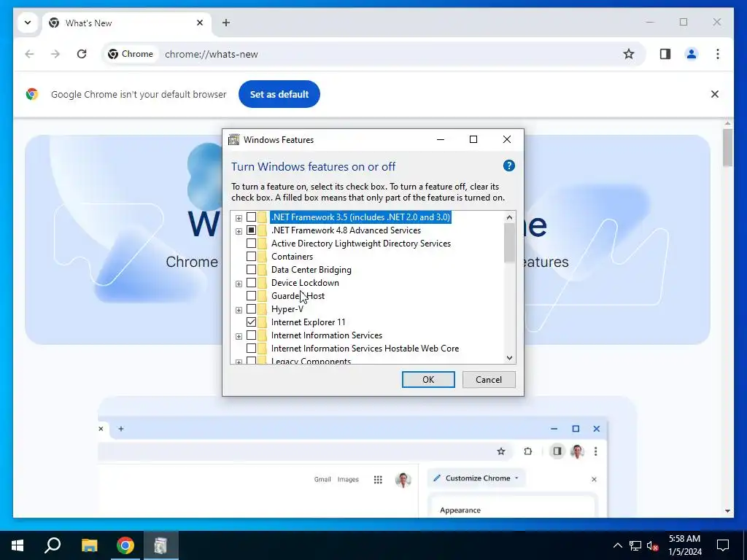Click the Chrome page scroll down arrow

pyautogui.click(x=727, y=511)
